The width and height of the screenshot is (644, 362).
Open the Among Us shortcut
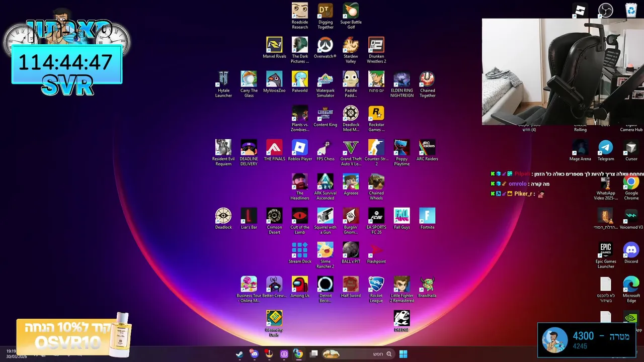tap(300, 284)
